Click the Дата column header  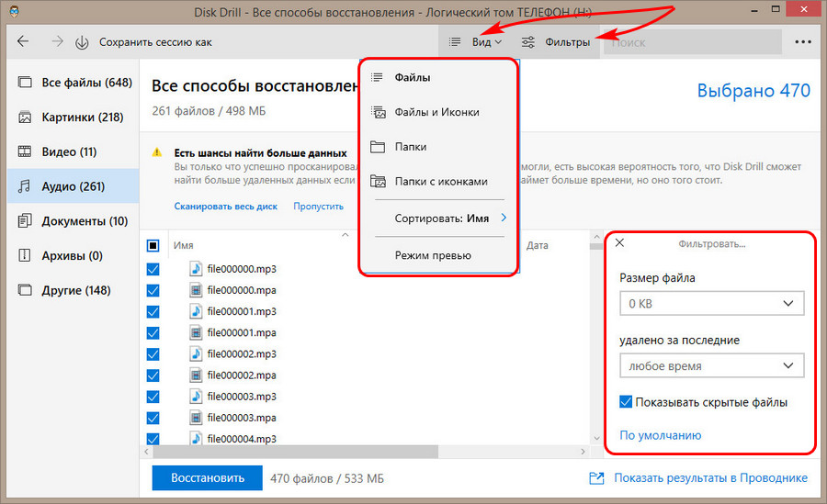click(537, 245)
